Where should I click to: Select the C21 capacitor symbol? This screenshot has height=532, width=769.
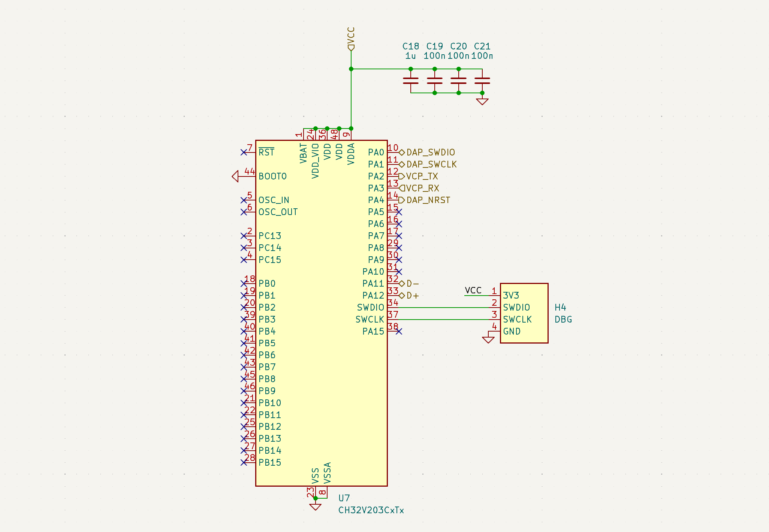[482, 81]
